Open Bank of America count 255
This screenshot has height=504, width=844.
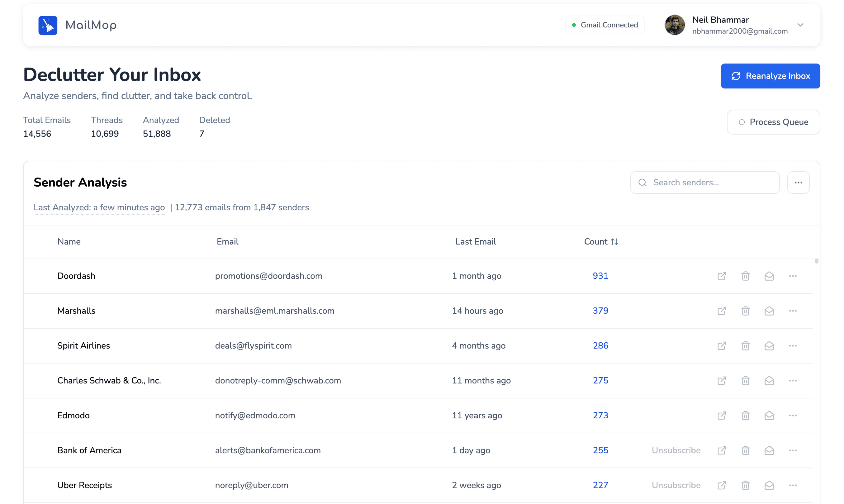click(600, 450)
